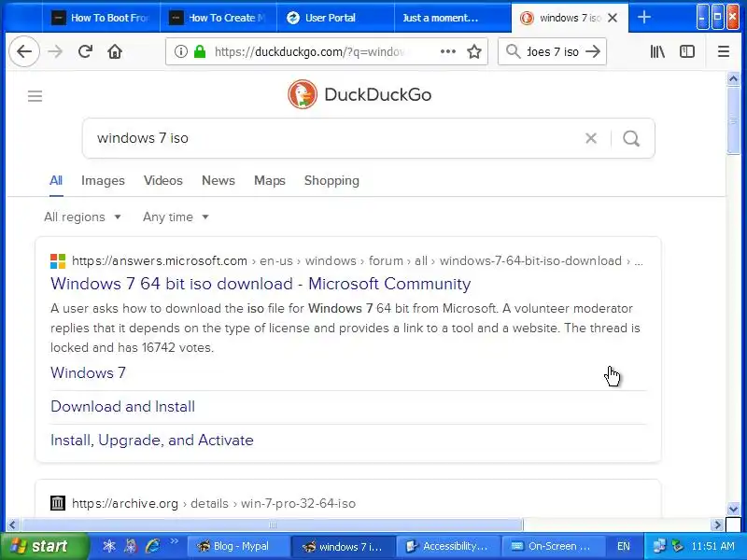The height and width of the screenshot is (560, 747).
Task: Open the Windows Start button
Action: (44, 546)
